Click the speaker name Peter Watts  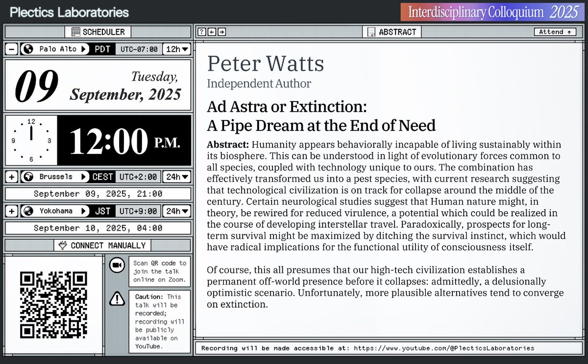click(x=265, y=64)
